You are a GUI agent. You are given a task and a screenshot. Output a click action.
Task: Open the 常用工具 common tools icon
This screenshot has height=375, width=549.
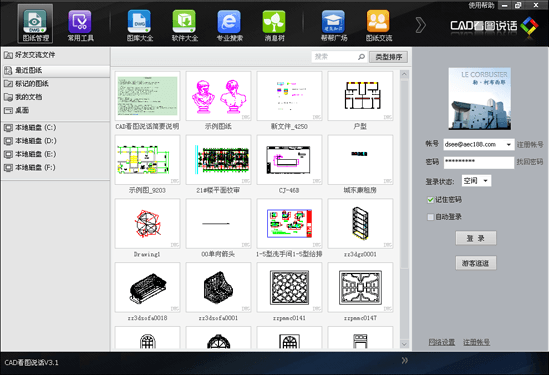click(x=80, y=25)
